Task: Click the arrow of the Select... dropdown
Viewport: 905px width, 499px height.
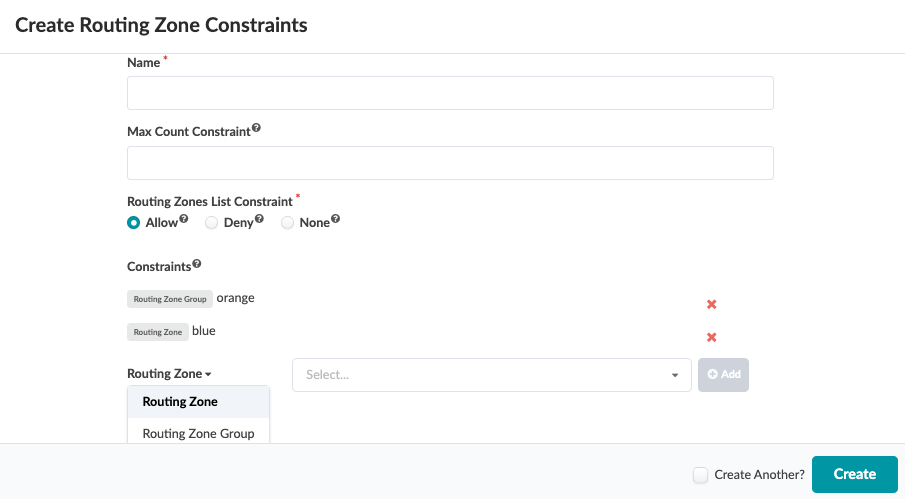Action: tap(676, 375)
